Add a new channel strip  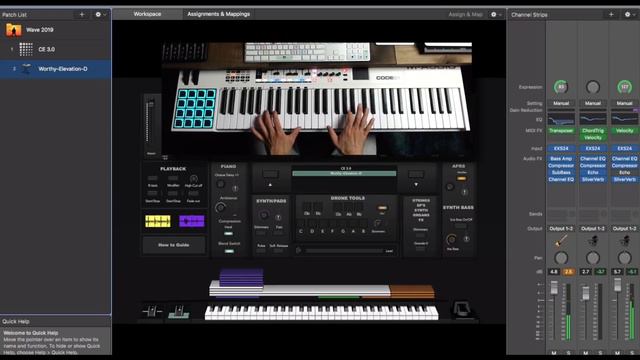(611, 14)
